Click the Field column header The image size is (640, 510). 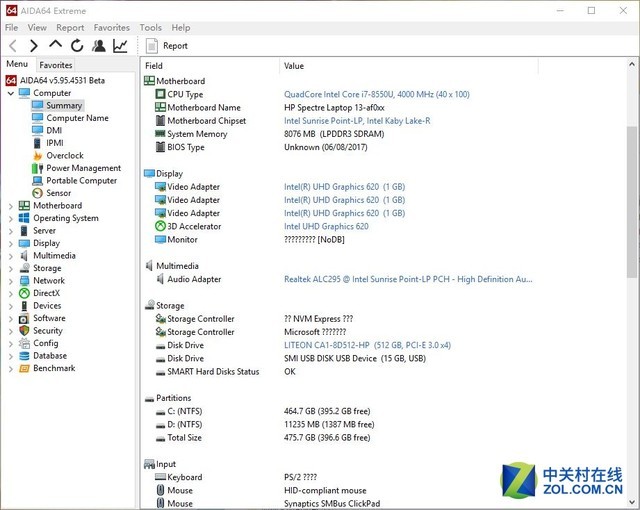(x=154, y=66)
